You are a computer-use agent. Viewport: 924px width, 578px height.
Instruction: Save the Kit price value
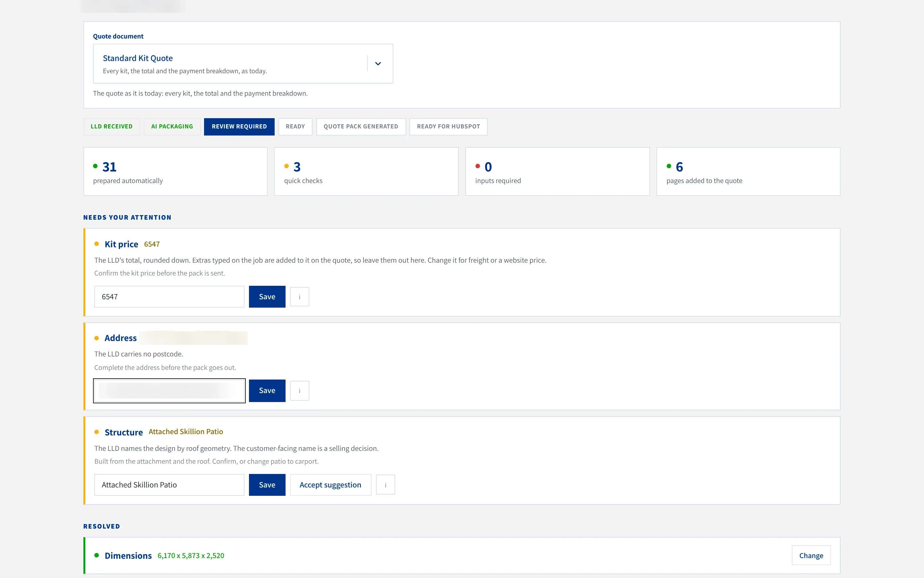pyautogui.click(x=267, y=297)
